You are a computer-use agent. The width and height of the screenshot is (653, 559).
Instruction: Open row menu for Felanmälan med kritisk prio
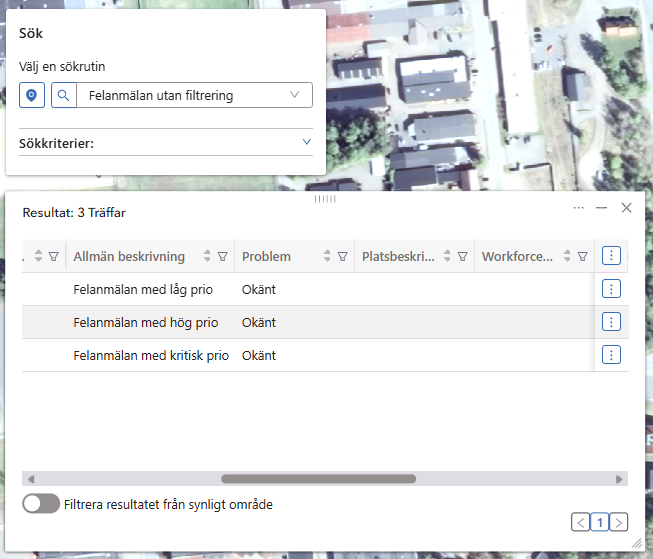[x=612, y=355]
